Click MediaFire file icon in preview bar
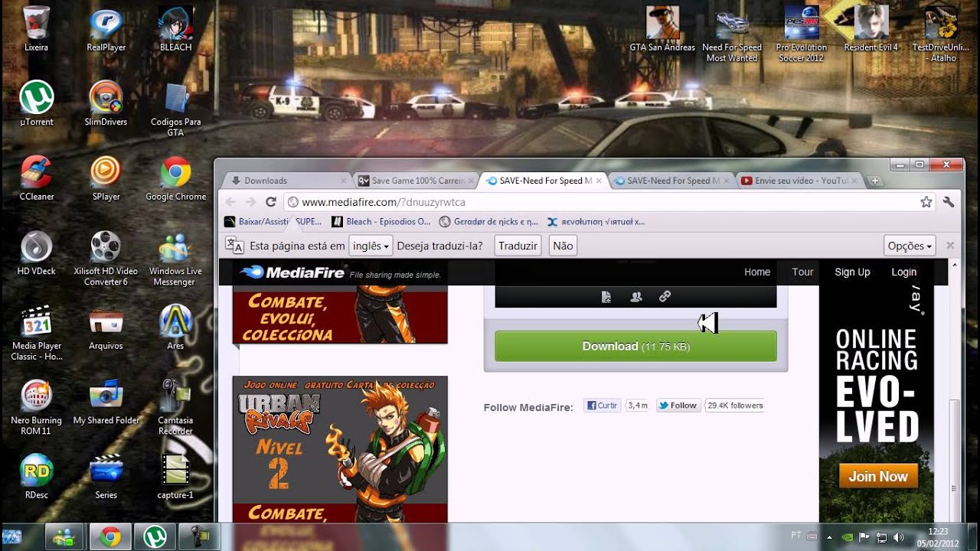The image size is (980, 551). click(x=606, y=297)
